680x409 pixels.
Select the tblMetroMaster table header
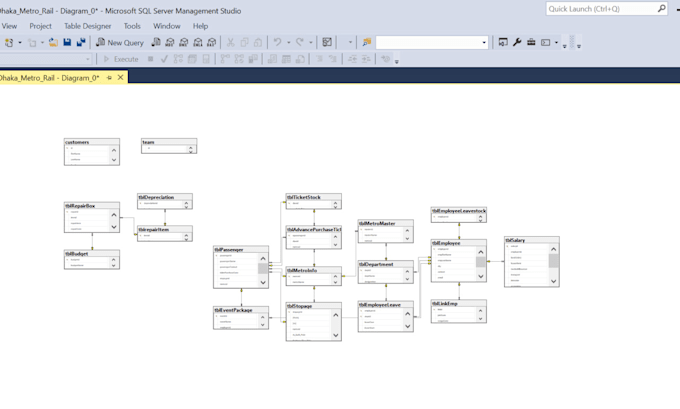pos(386,223)
